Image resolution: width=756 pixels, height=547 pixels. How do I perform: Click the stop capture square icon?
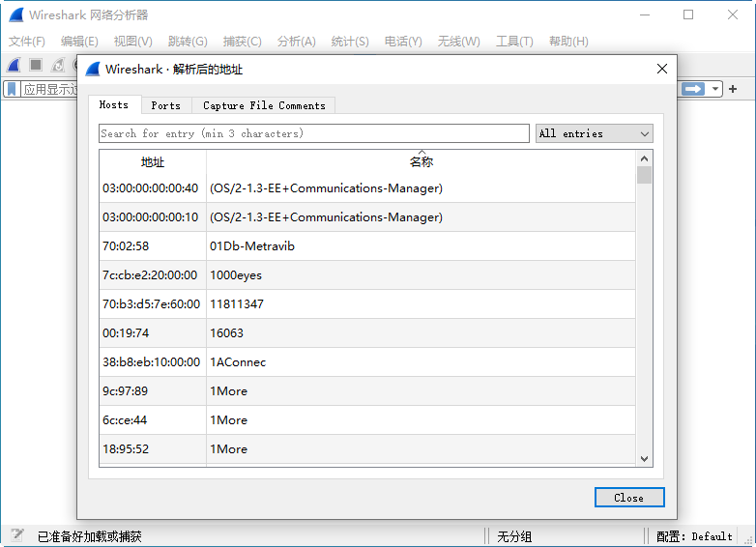[x=36, y=65]
